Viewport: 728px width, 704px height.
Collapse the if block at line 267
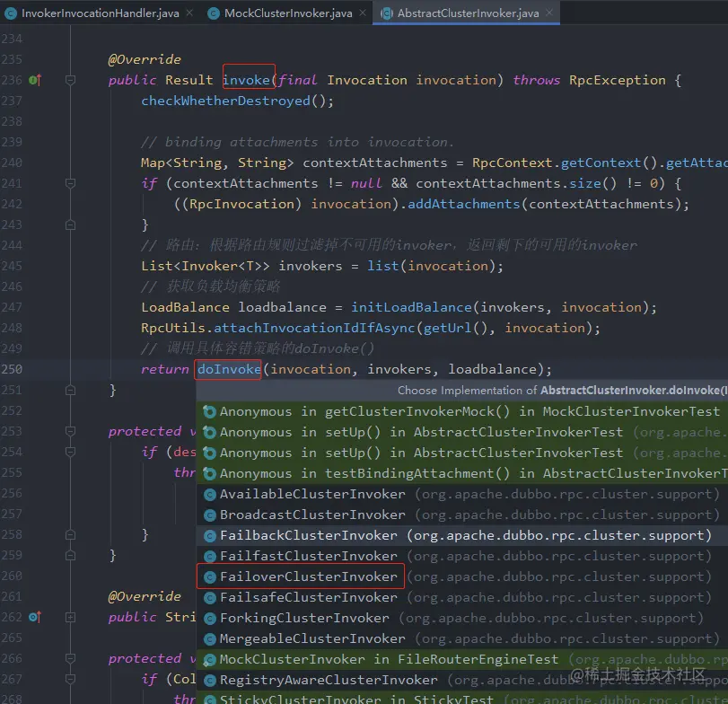pos(71,680)
